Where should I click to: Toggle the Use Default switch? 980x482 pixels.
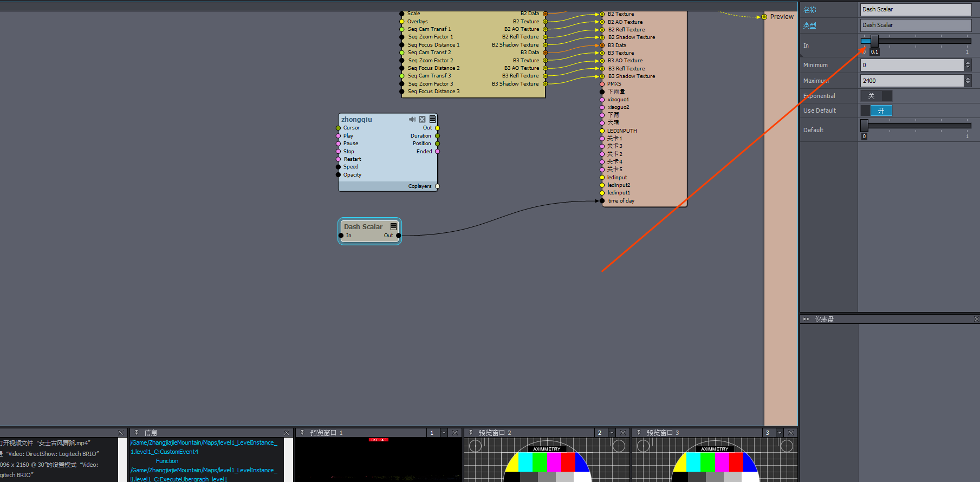tap(876, 110)
